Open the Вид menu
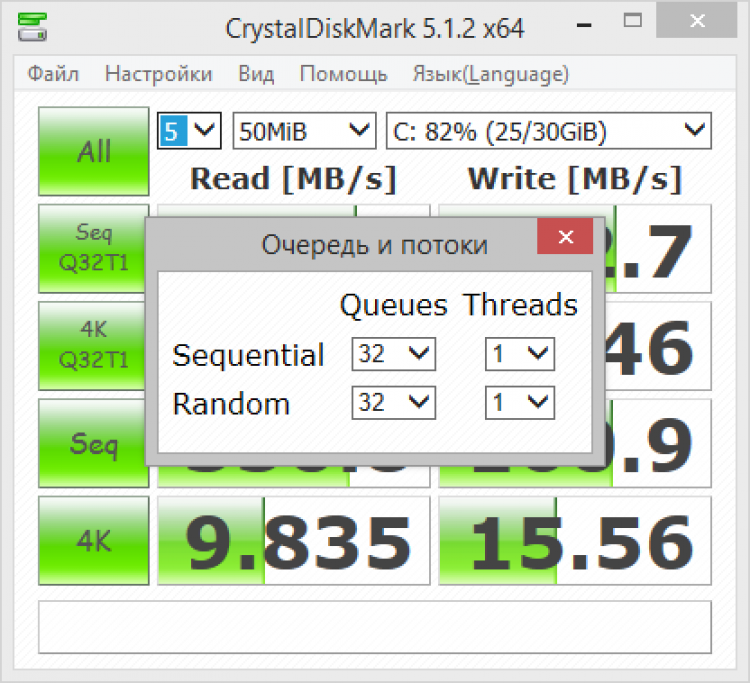The image size is (750, 683). coord(256,74)
